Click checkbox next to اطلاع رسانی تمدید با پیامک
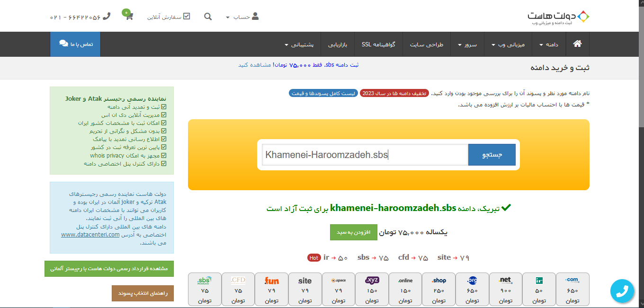Screen dimensions: 644x308 tap(164, 139)
